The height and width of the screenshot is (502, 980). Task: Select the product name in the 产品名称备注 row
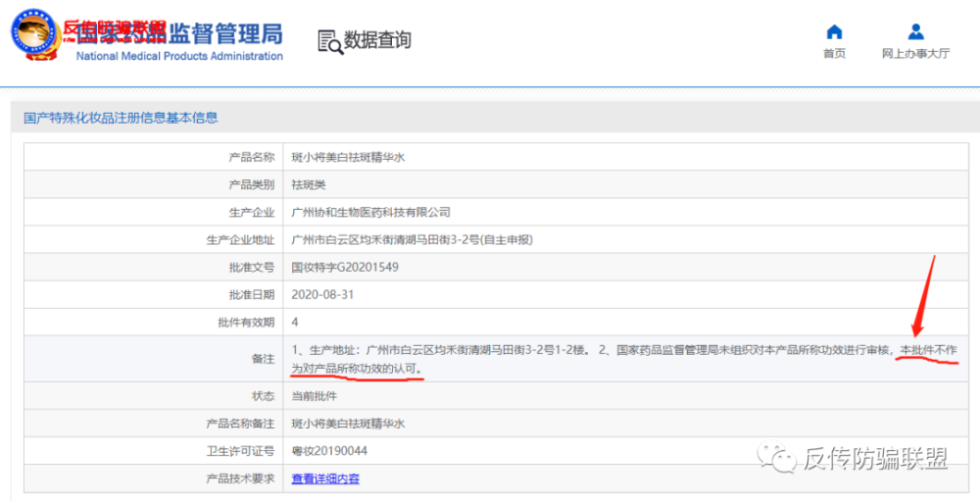348,424
